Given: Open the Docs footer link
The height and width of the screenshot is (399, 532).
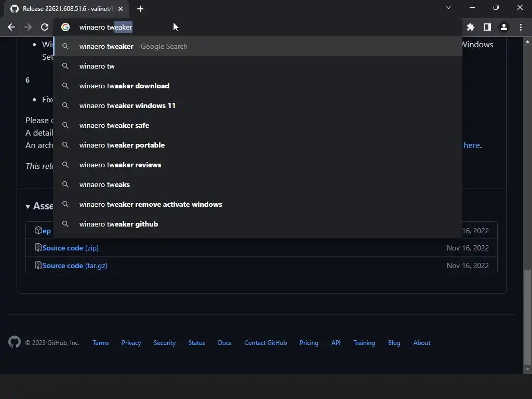Looking at the screenshot, I should pyautogui.click(x=224, y=343).
